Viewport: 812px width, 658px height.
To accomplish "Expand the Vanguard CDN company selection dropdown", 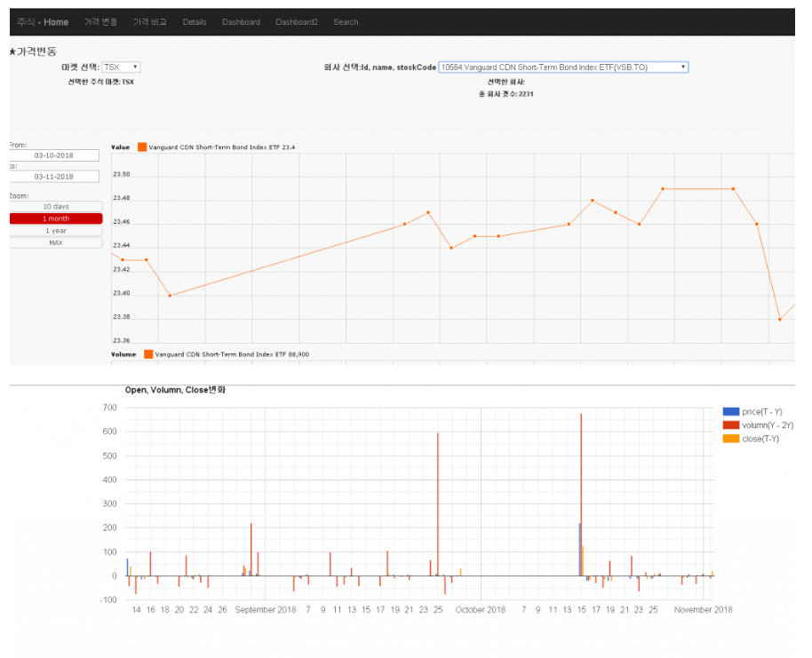I will click(563, 67).
